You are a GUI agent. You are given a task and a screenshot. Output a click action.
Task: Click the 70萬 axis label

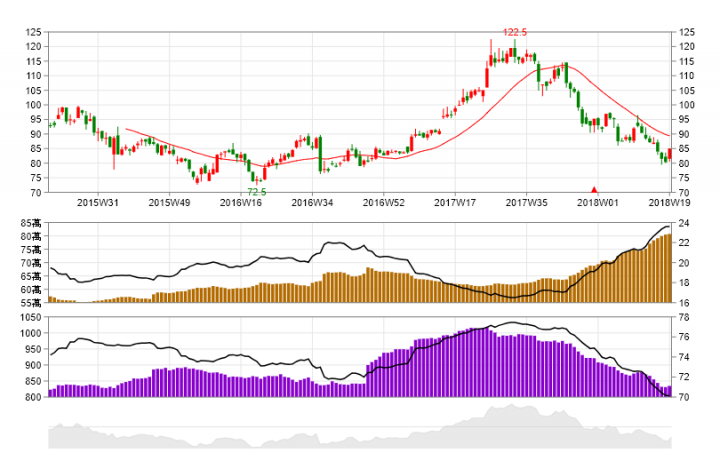click(x=31, y=263)
